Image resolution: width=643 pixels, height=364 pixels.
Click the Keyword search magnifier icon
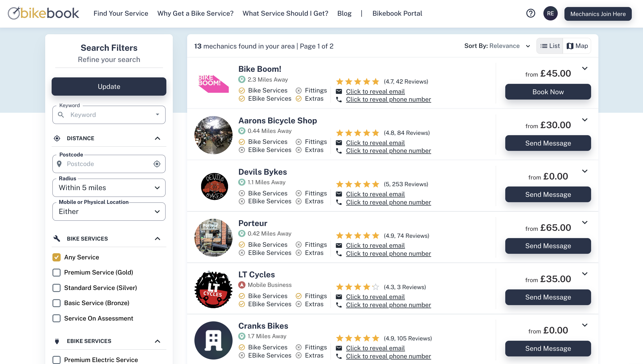click(x=61, y=115)
